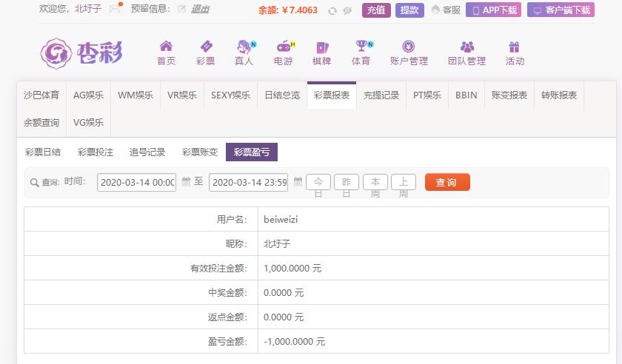
Task: Click the balance refresh icon
Action: pyautogui.click(x=332, y=10)
